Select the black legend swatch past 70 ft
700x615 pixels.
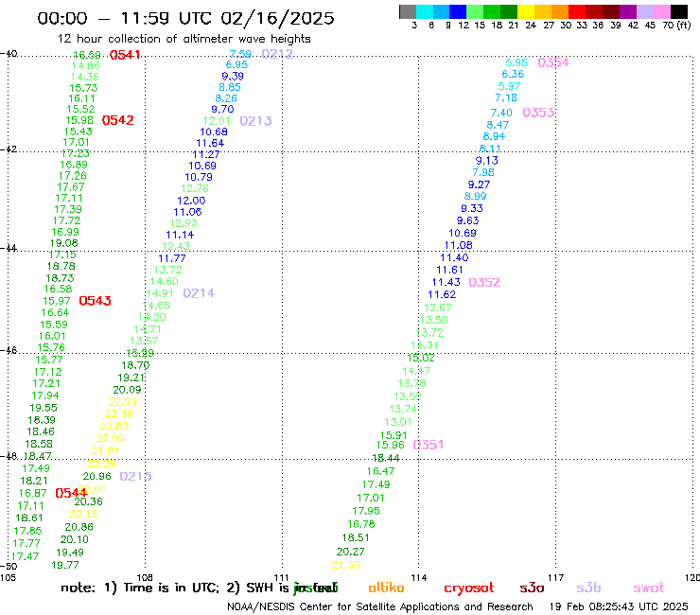pos(678,11)
